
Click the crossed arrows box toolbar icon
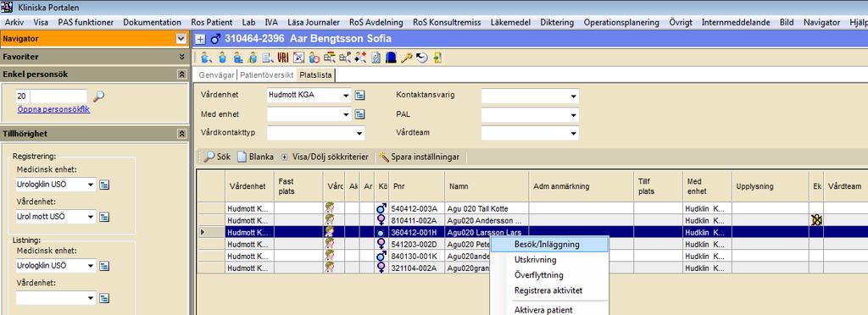coord(299,58)
